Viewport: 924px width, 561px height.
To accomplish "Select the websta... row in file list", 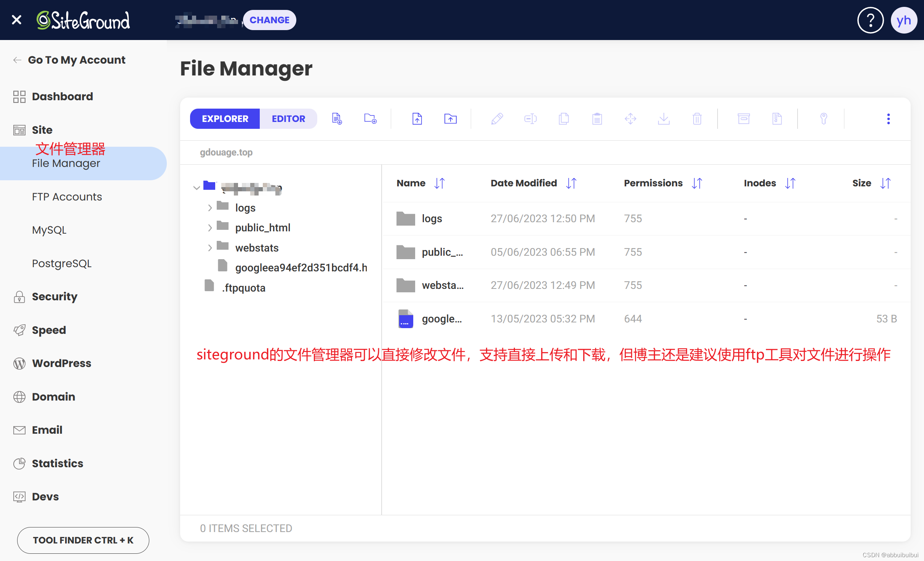I will click(x=646, y=285).
